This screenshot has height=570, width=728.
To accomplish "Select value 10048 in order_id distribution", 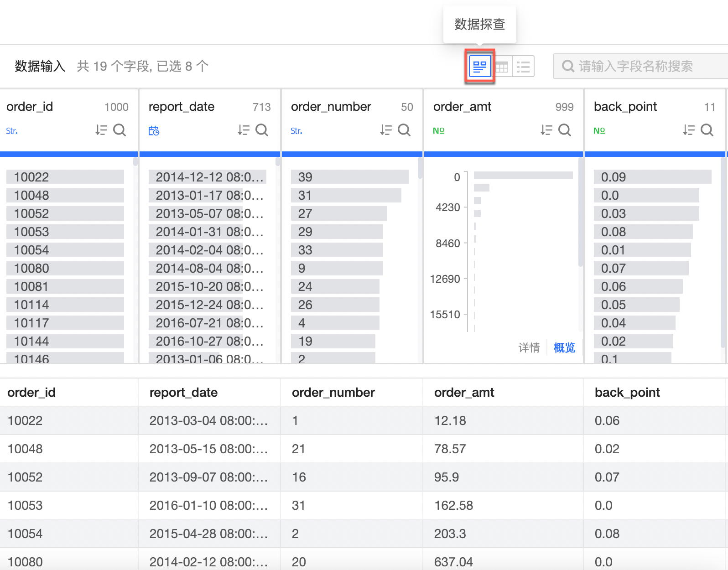I will click(x=65, y=195).
